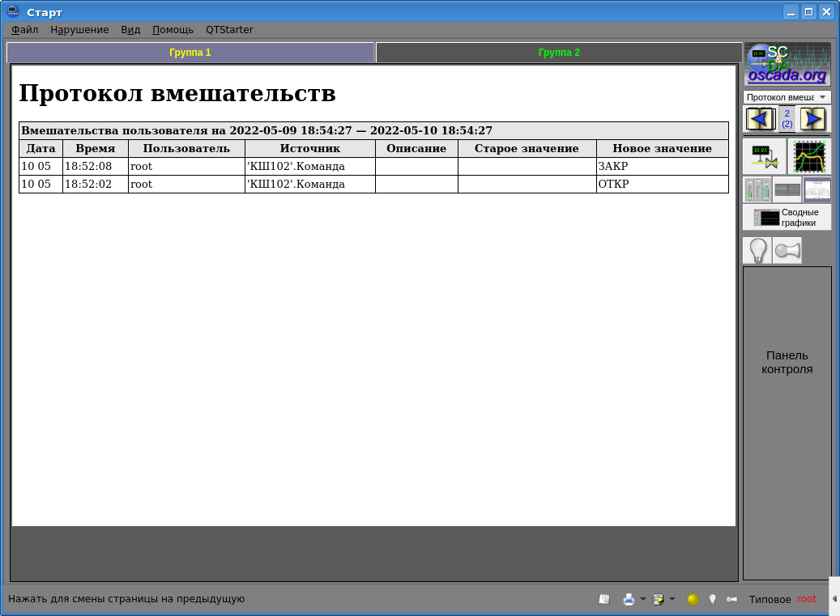Click the Сводные графики button
840x616 pixels.
coord(787,217)
